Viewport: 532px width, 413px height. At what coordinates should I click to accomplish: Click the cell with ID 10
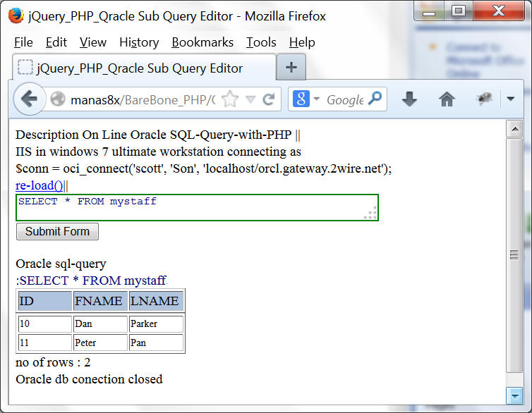(x=44, y=323)
